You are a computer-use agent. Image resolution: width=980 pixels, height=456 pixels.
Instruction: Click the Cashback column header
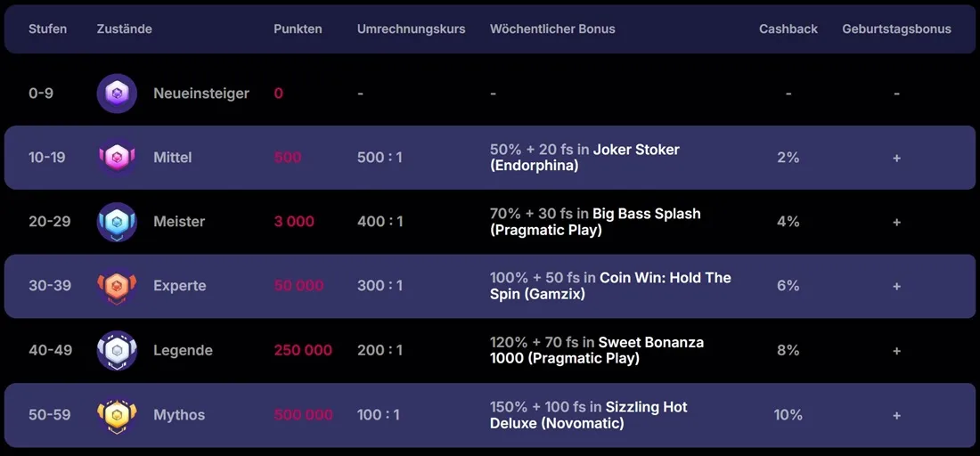(x=788, y=28)
